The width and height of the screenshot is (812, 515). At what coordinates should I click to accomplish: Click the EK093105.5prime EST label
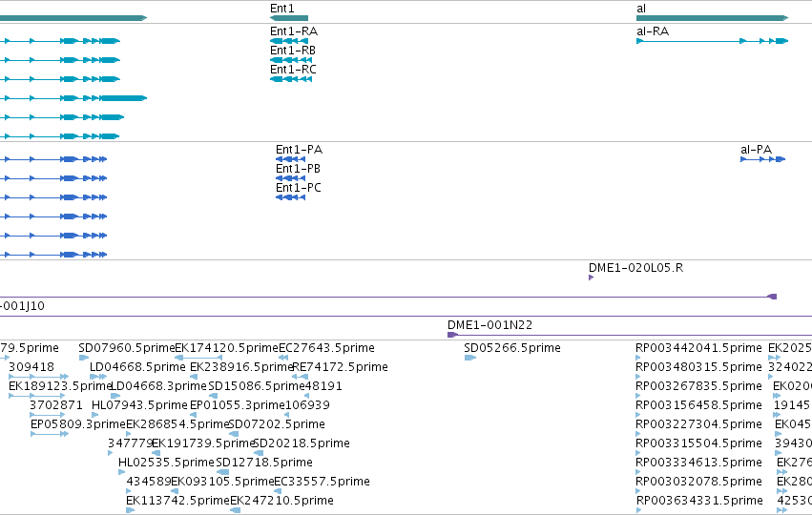(222, 482)
